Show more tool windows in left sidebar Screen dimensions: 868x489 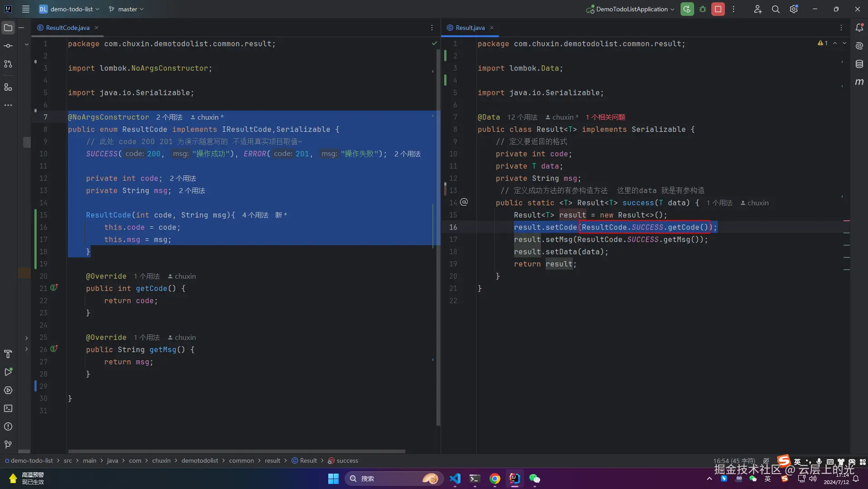(8, 105)
